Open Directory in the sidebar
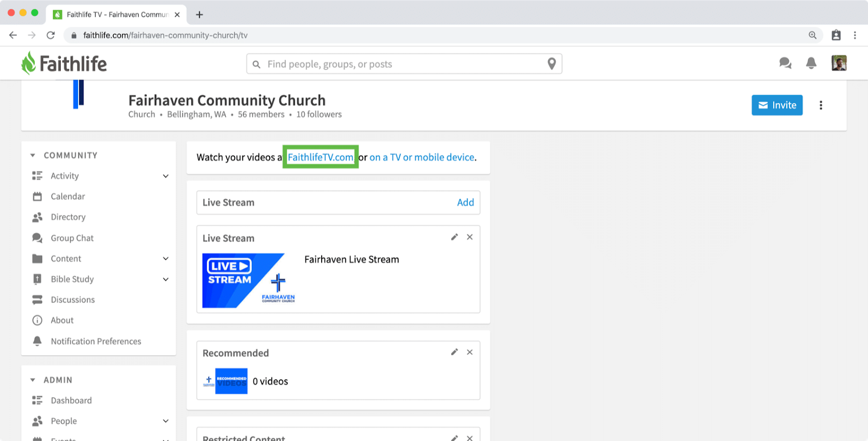868x441 pixels. click(x=68, y=217)
